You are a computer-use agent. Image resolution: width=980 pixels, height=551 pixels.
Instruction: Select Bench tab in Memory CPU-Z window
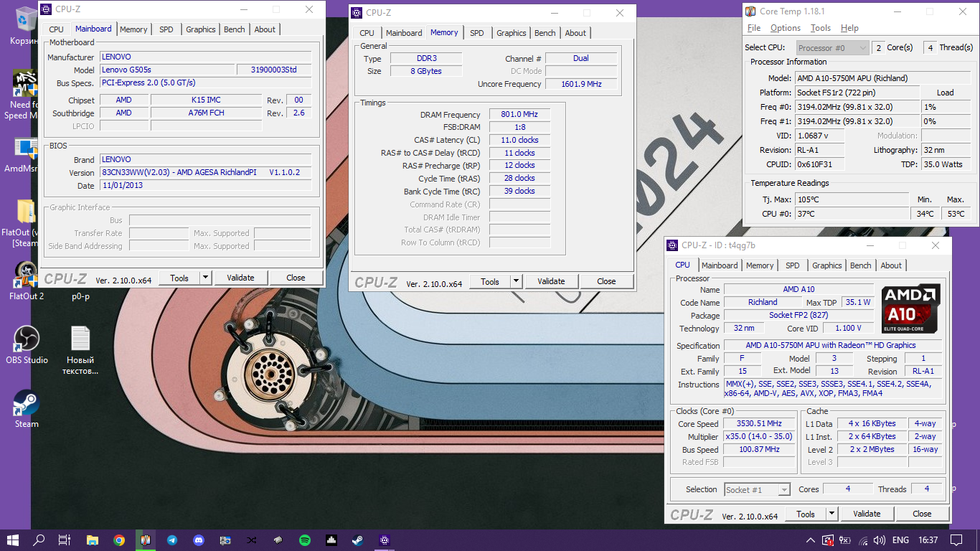coord(545,33)
